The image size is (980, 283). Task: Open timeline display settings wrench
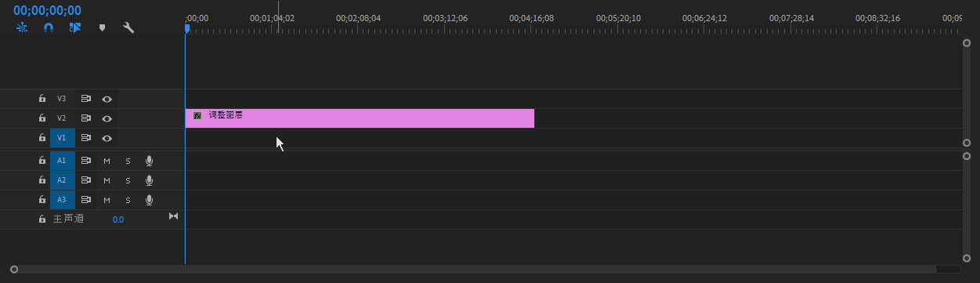pyautogui.click(x=128, y=27)
